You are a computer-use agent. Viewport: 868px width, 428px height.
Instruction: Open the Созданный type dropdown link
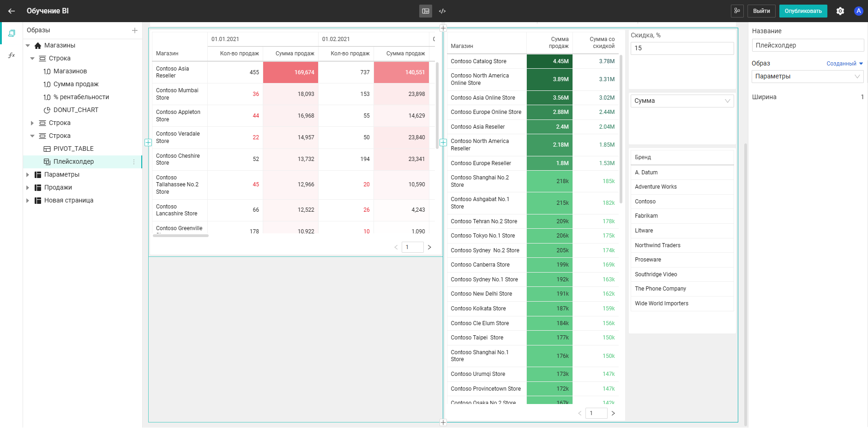(844, 64)
